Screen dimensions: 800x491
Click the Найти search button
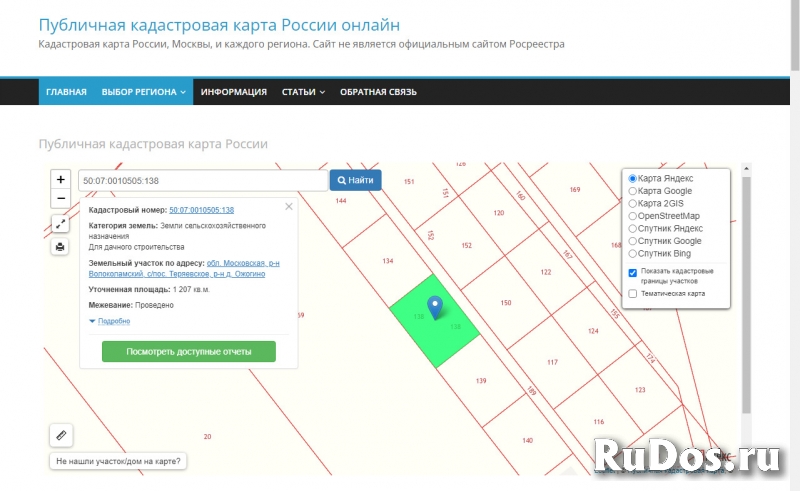[356, 180]
